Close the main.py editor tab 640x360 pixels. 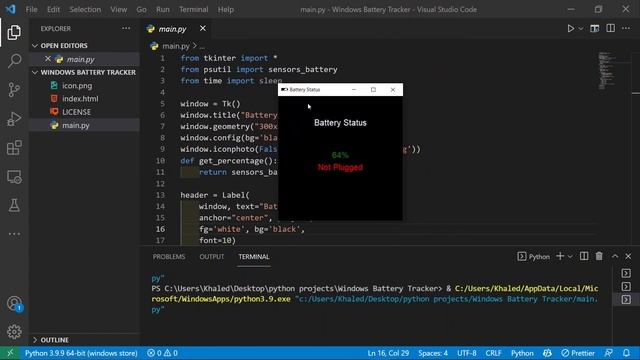202,28
